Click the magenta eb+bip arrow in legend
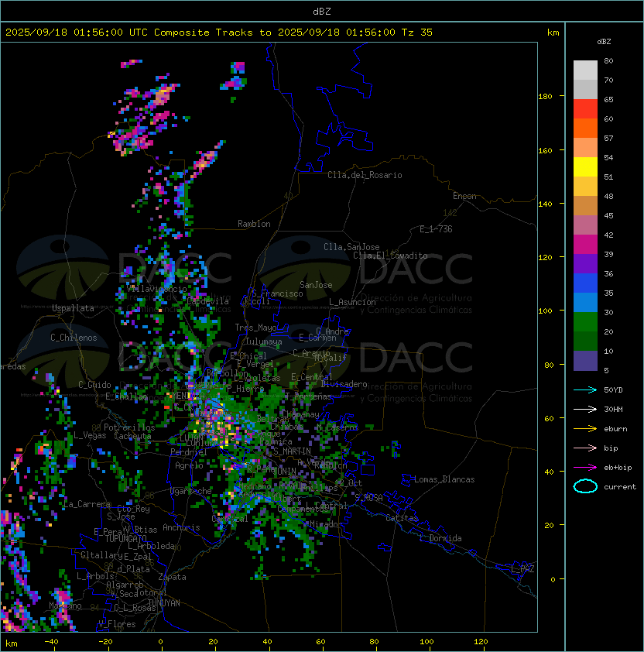The height and width of the screenshot is (652, 644). click(x=585, y=468)
